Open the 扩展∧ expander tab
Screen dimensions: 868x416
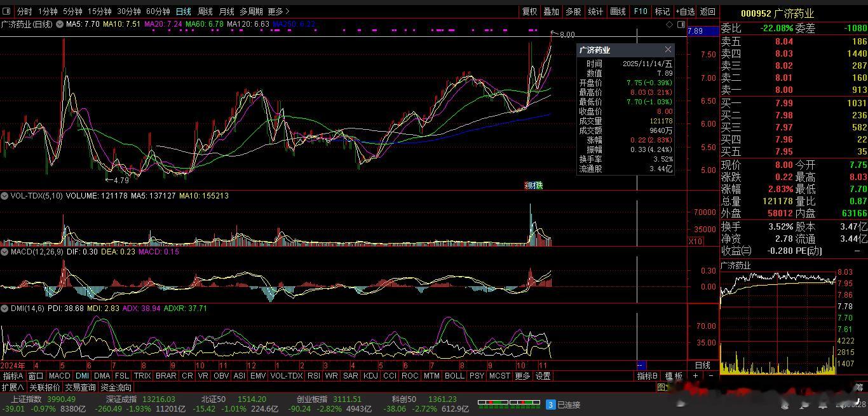(13, 387)
